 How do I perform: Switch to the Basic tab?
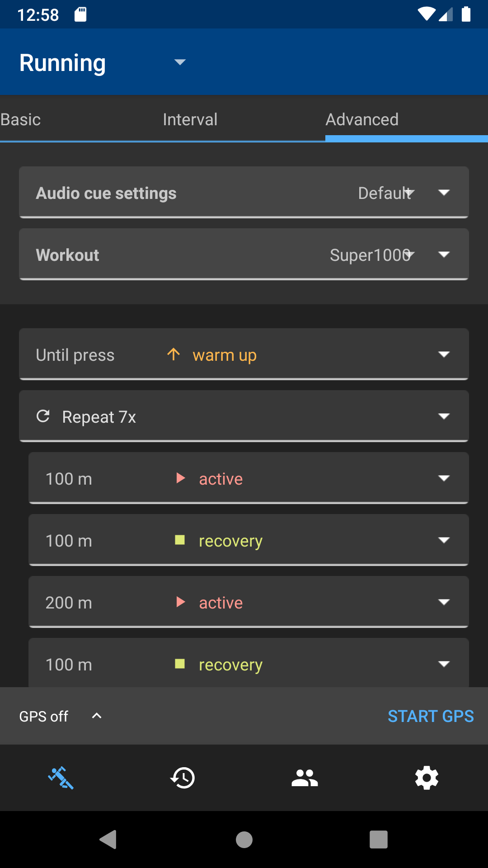21,120
